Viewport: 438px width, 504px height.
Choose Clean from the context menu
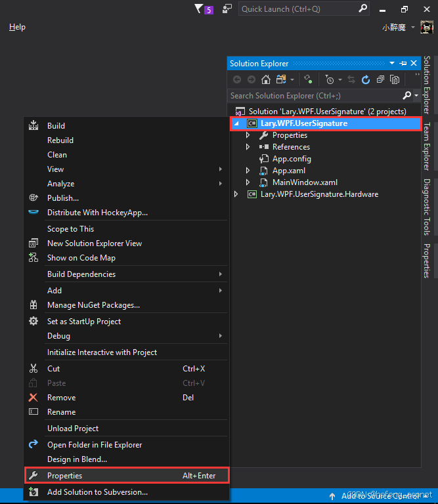pos(126,155)
